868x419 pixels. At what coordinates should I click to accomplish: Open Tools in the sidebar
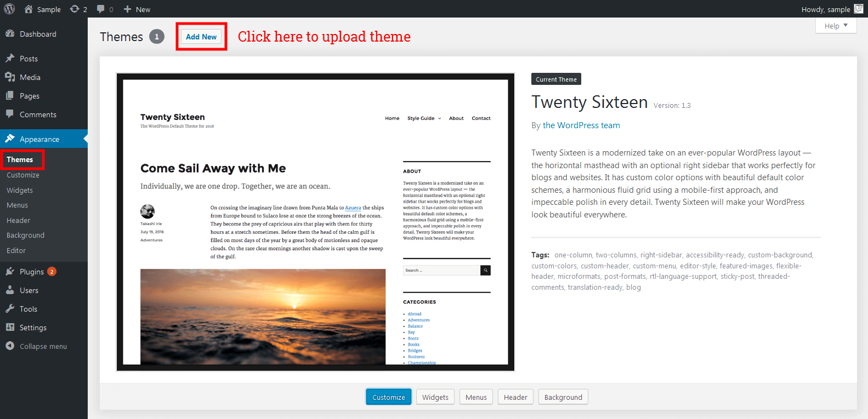point(28,309)
